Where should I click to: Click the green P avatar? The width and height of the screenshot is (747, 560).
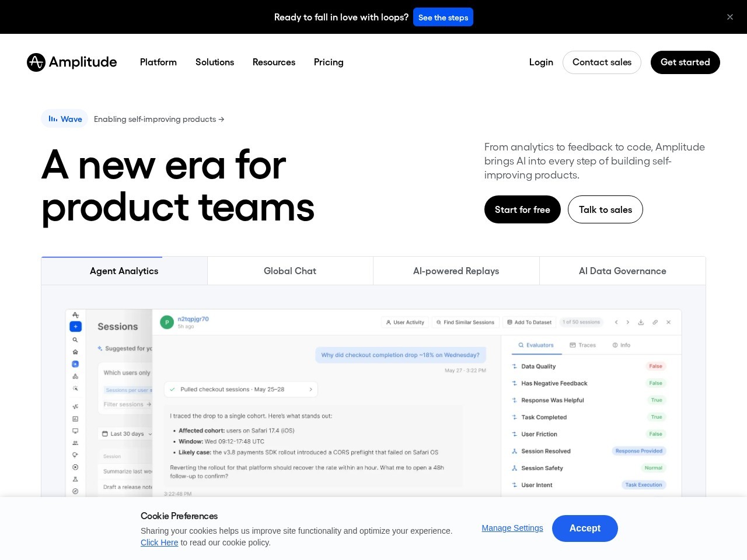[167, 322]
